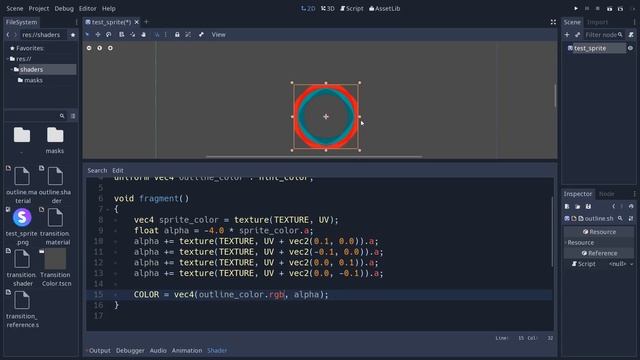The width and height of the screenshot is (640, 360).
Task: Select the Move Mode tool
Action: tap(98, 35)
